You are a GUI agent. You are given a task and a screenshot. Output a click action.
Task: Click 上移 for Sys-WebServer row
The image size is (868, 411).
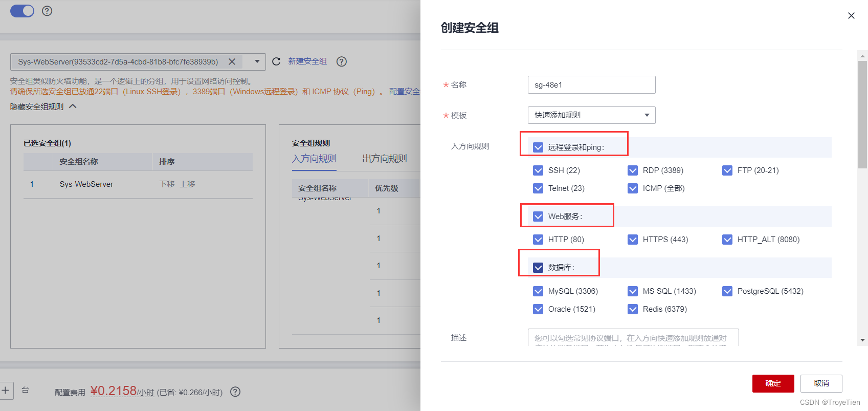(188, 184)
